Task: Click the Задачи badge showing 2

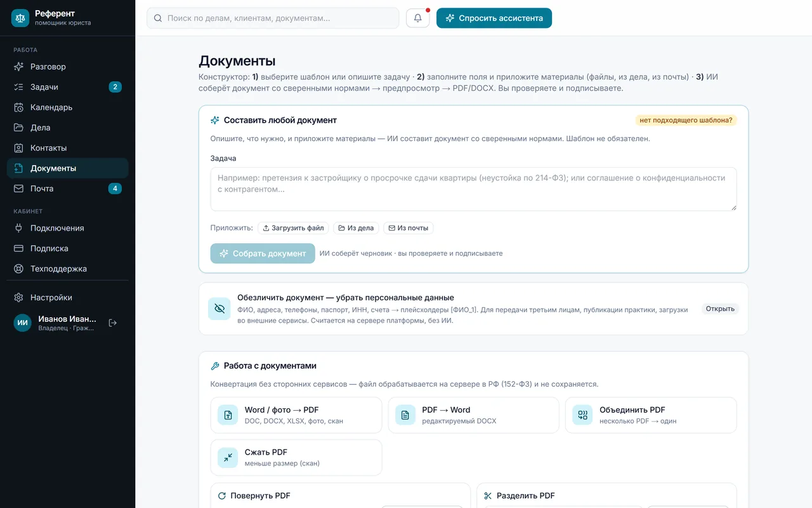Action: (x=115, y=87)
